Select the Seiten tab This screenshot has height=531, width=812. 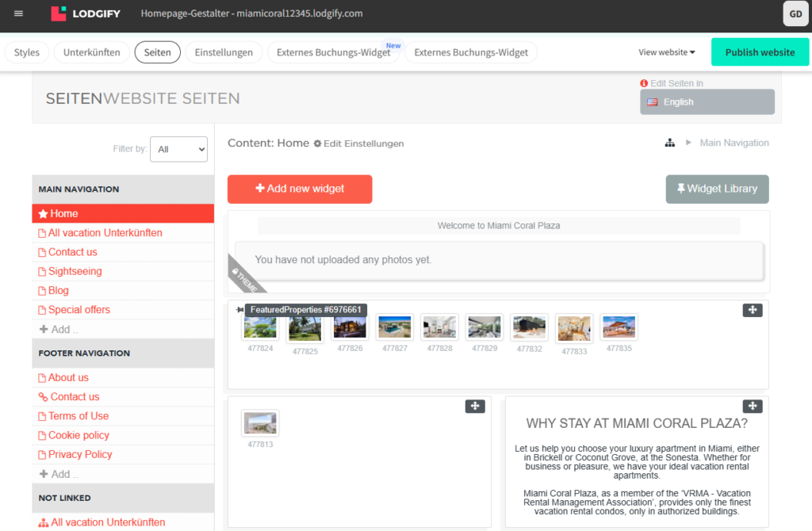[x=158, y=52]
